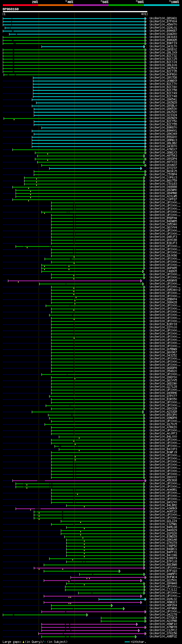
Task: Open UniRef100_Q84MN8 entry
Action: pyautogui.click(x=163, y=193)
